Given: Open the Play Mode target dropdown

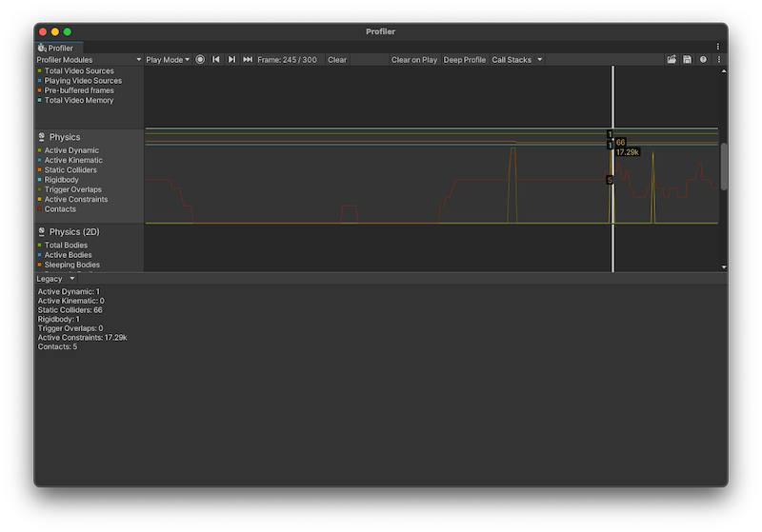Looking at the screenshot, I should pyautogui.click(x=168, y=60).
